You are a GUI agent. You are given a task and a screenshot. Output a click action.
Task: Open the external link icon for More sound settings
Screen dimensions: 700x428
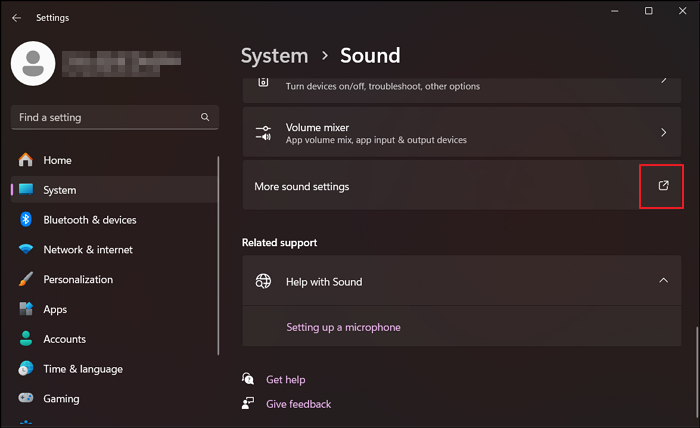pos(662,186)
